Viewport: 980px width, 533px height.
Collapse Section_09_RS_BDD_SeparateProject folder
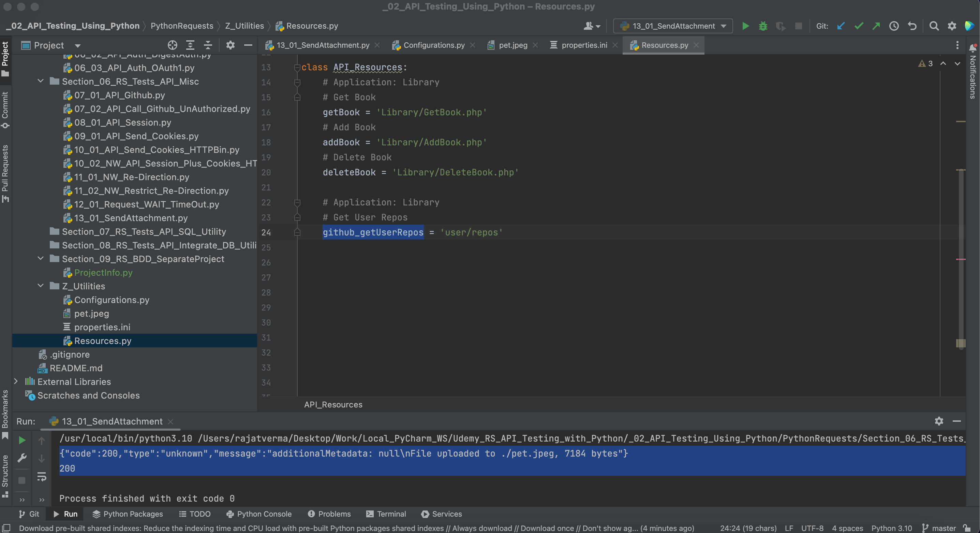[41, 259]
